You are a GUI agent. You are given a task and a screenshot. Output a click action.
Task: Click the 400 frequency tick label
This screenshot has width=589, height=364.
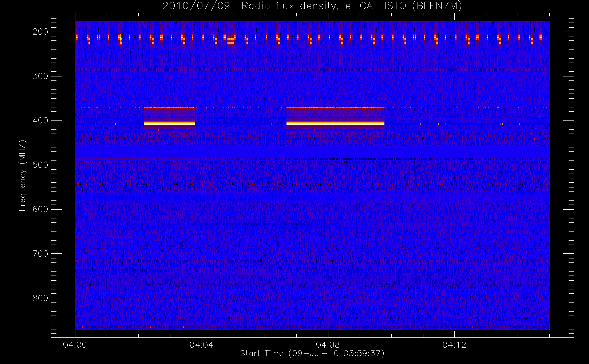pos(40,120)
